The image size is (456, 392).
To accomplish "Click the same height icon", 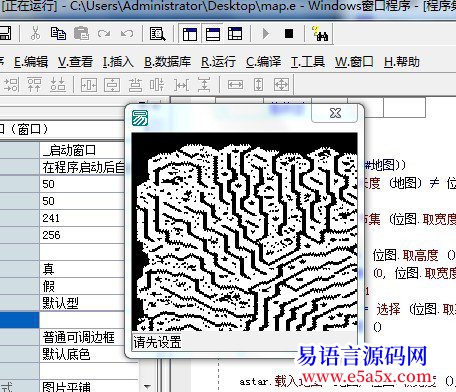I will tap(259, 85).
